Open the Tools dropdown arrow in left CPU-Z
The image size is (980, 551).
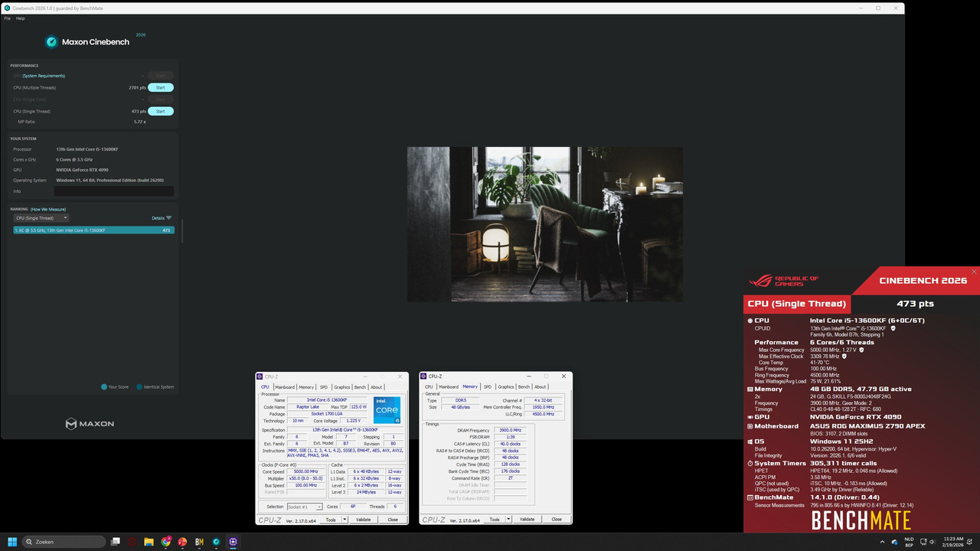345,520
